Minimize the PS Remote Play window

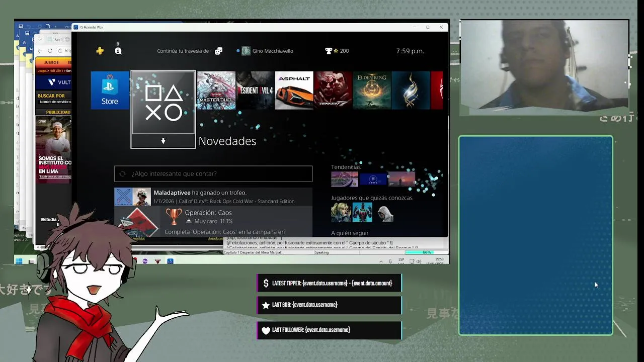point(415,27)
